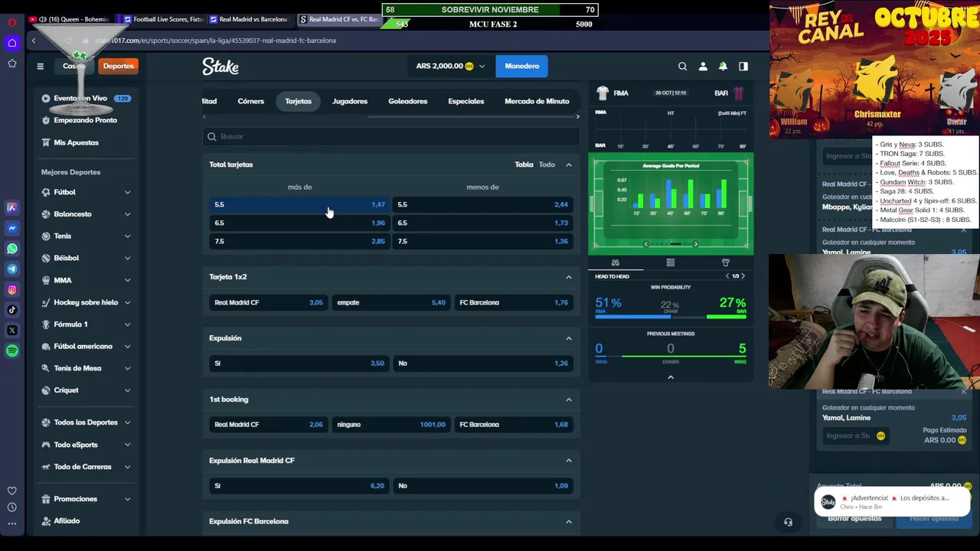Next head-to-head page arrow 1/3
Viewport: 980px width, 551px height.
[x=743, y=276]
